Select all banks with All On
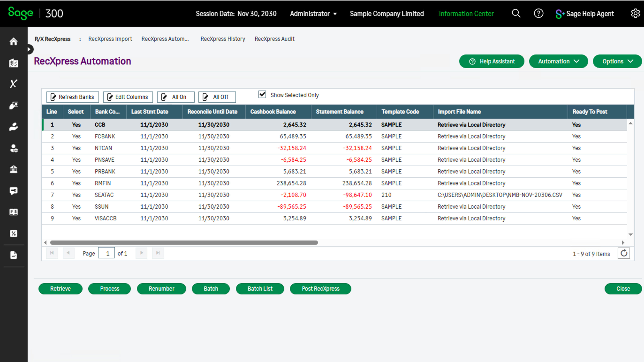 pos(176,97)
